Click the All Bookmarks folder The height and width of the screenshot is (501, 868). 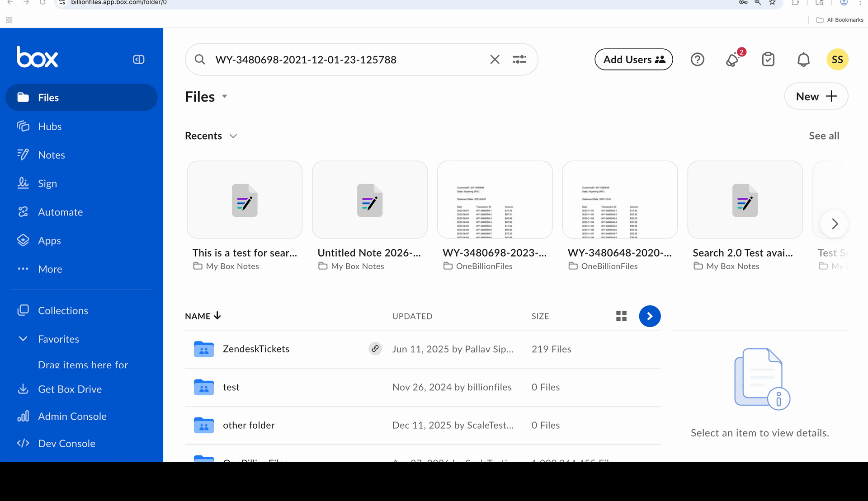tap(840, 20)
